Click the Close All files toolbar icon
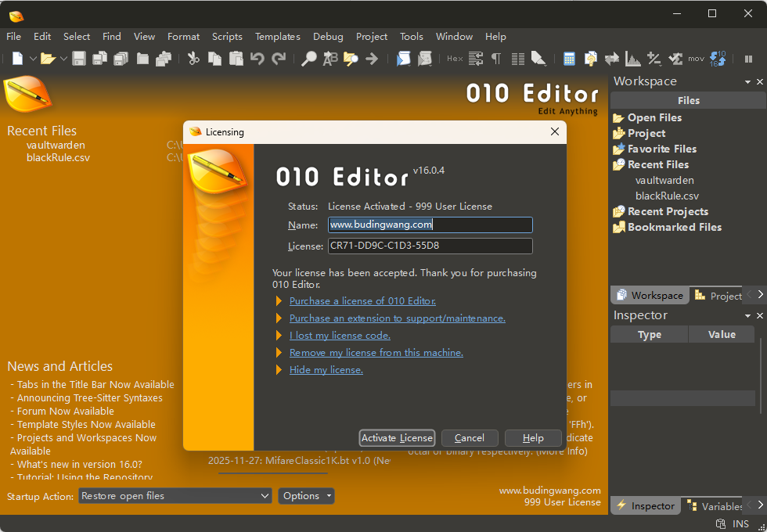The height and width of the screenshot is (532, 767). [x=164, y=59]
